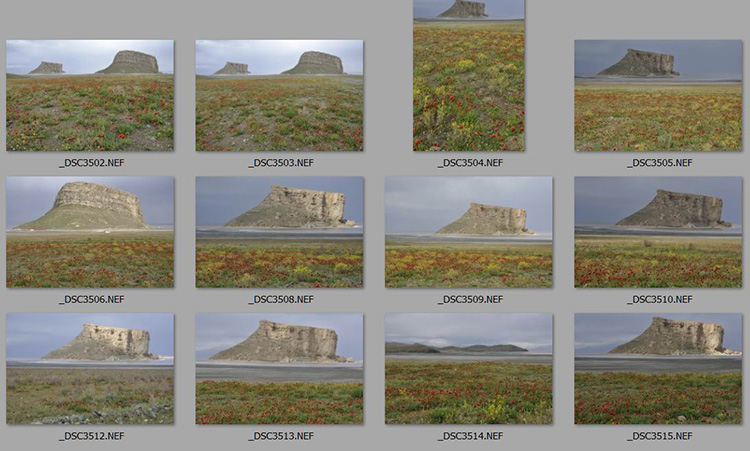The height and width of the screenshot is (451, 750).
Task: Pick the _DSC3509.NEF thumbnail
Action: click(x=469, y=232)
